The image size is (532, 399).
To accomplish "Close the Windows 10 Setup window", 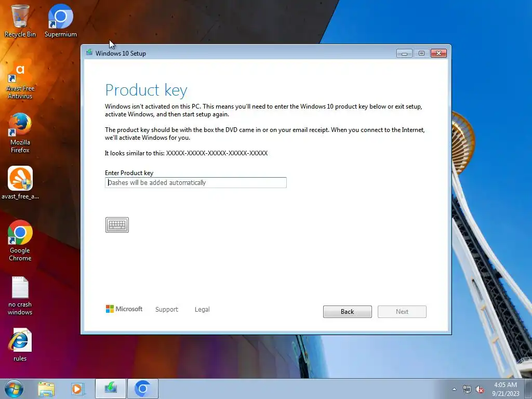I will (438, 54).
